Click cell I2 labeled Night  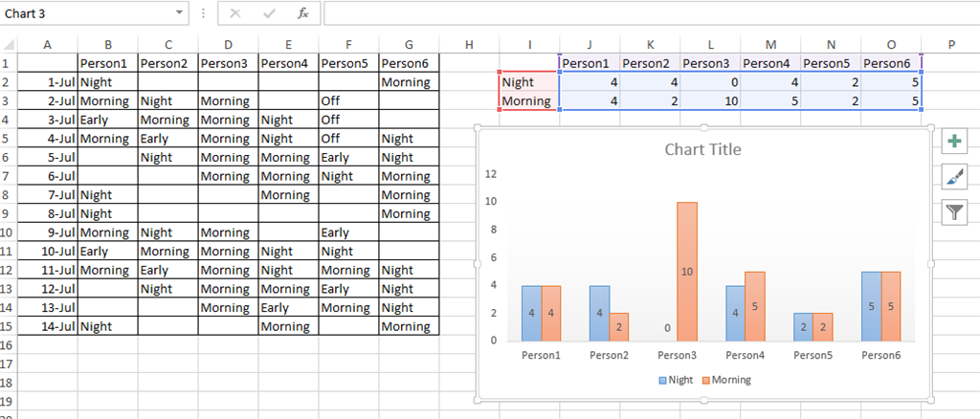pos(529,82)
